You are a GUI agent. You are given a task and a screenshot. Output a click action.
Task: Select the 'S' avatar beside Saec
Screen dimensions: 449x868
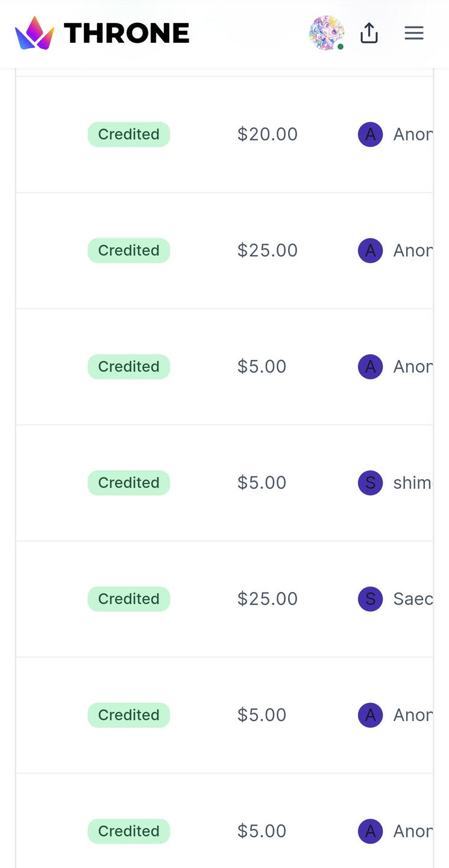[x=370, y=599]
